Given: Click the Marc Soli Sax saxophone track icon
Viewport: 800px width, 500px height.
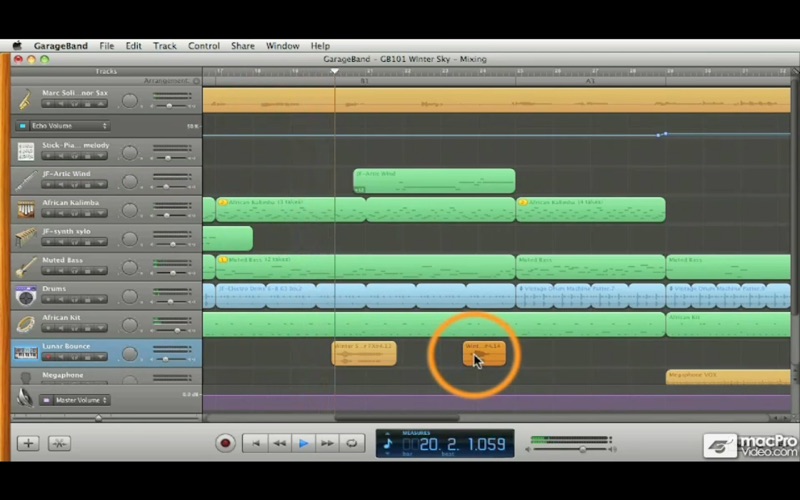Looking at the screenshot, I should (x=25, y=98).
